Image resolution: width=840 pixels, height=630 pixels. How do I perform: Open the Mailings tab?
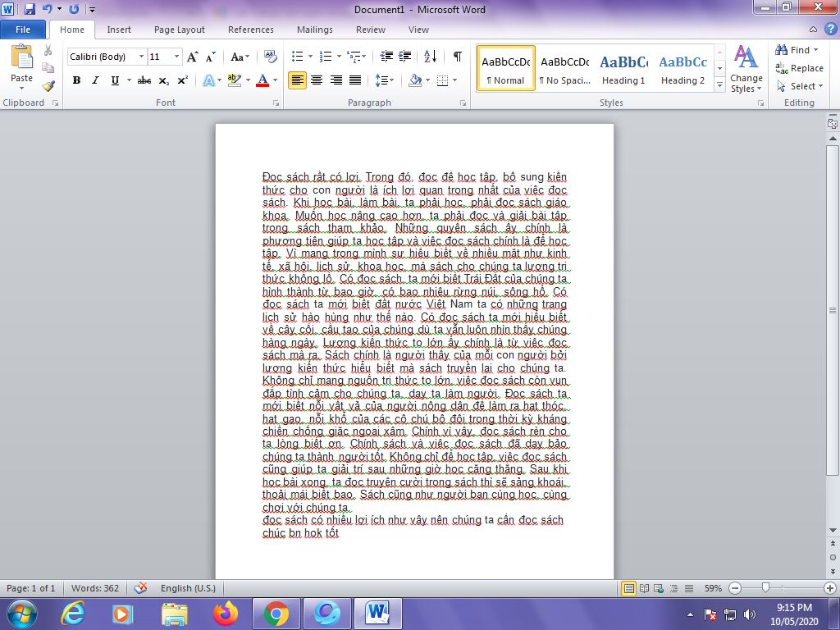[315, 30]
